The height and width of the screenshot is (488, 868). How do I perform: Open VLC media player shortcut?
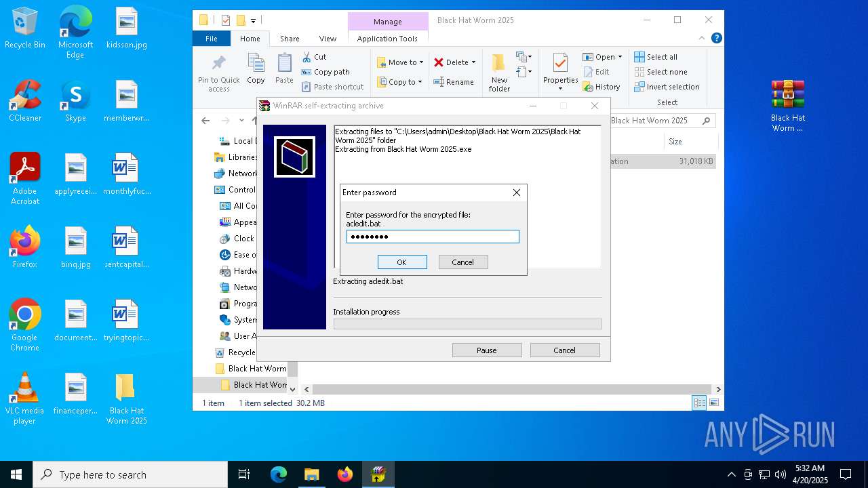pyautogui.click(x=25, y=398)
